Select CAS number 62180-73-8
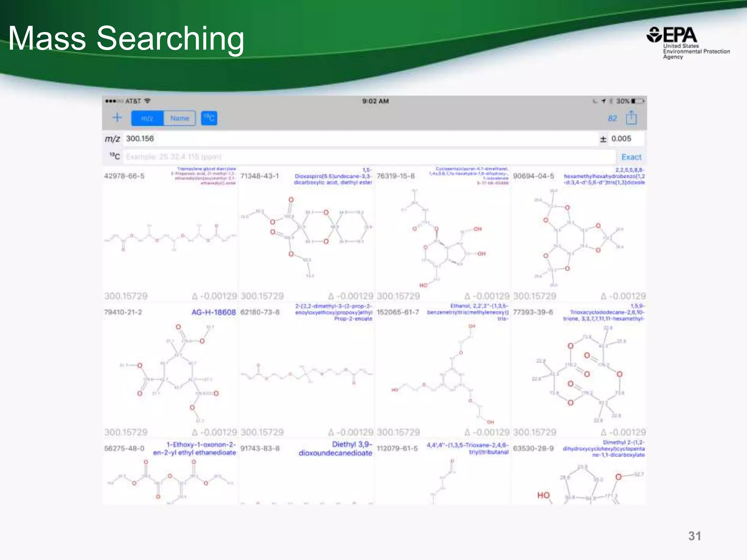The image size is (747, 560). 260,312
